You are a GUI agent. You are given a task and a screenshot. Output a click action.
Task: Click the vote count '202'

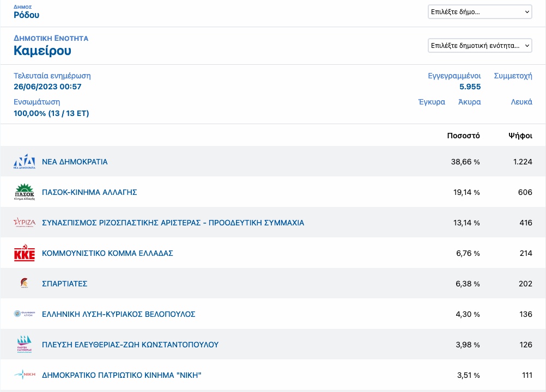coord(525,284)
